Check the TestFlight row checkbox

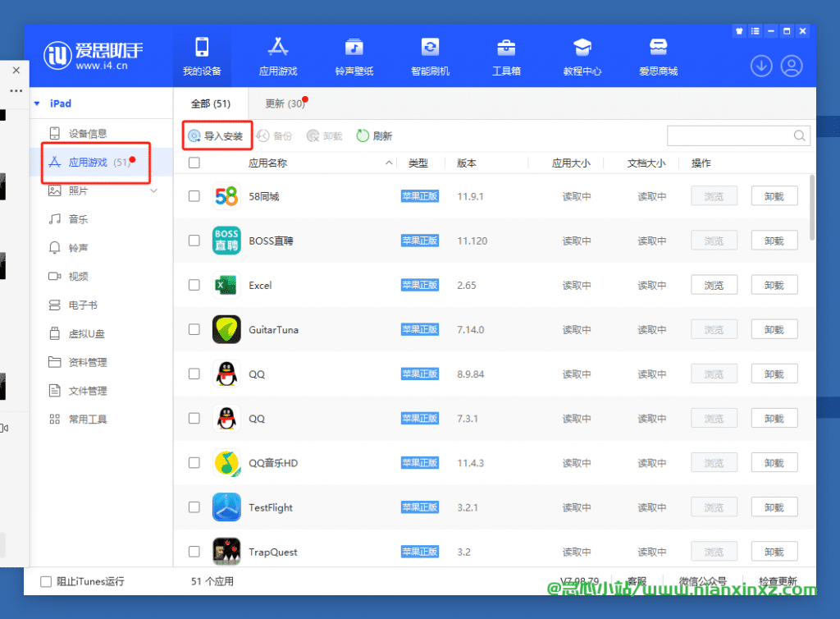pyautogui.click(x=194, y=507)
